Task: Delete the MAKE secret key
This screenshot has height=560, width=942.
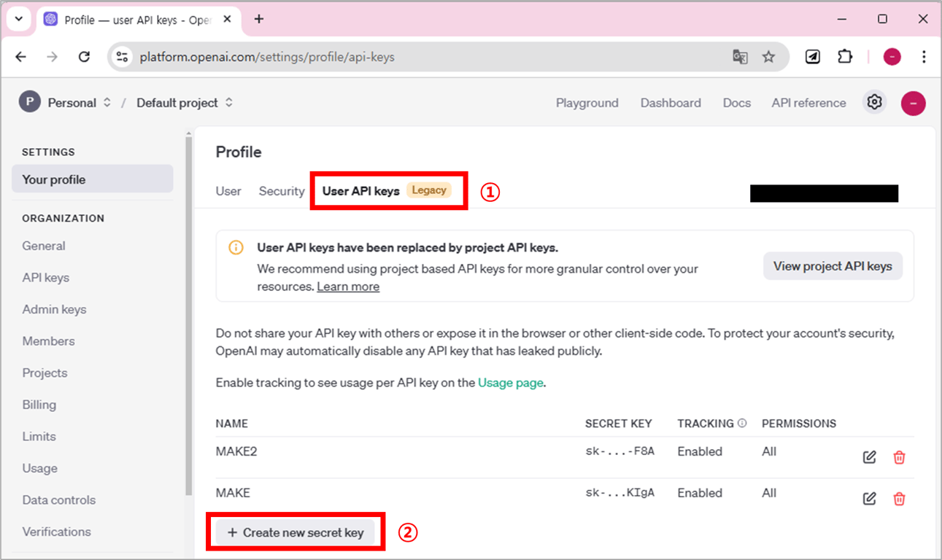Action: click(899, 499)
